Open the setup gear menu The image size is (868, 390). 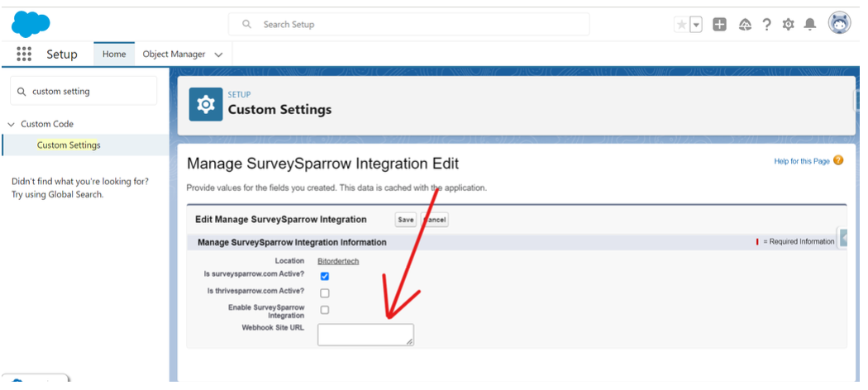(x=788, y=25)
